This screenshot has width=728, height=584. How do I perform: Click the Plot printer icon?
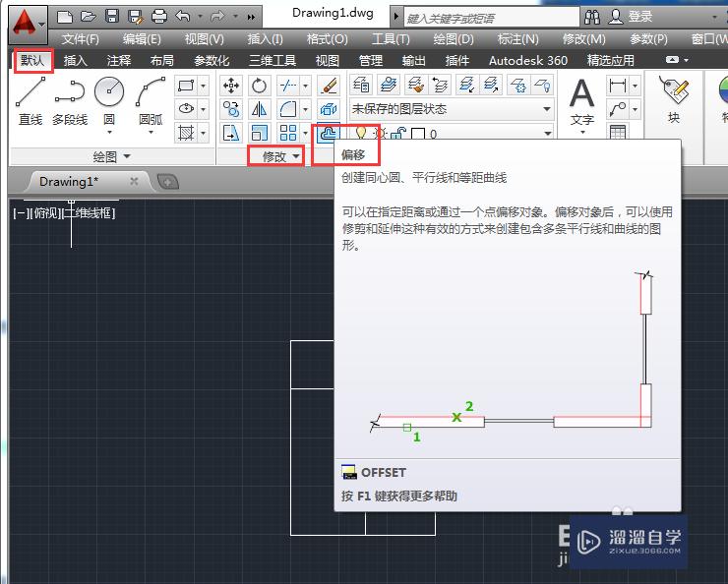pos(159,17)
